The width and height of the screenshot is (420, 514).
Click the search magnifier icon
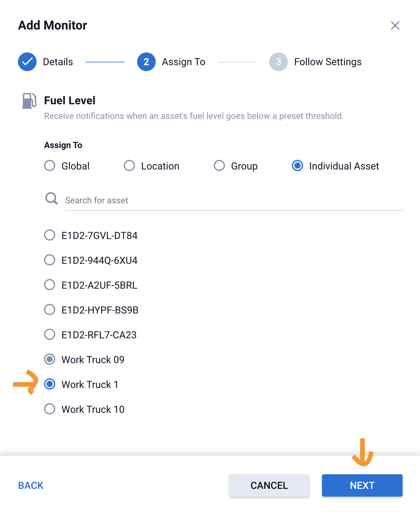tap(51, 198)
